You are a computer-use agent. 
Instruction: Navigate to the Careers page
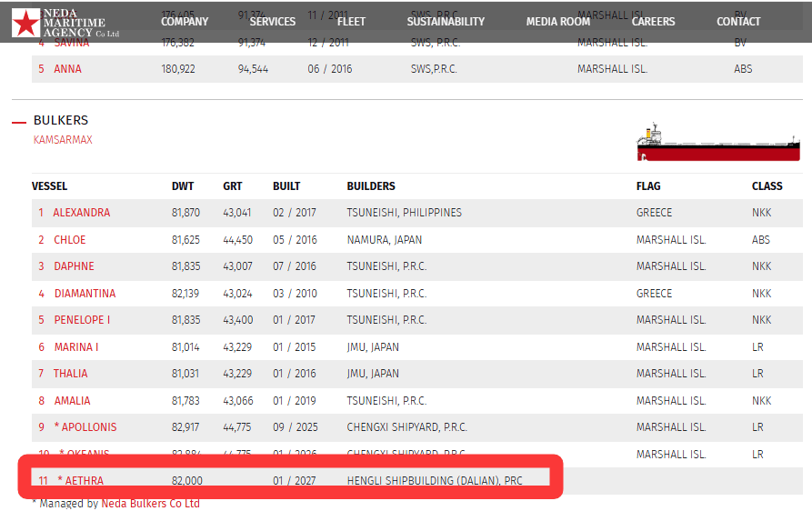[x=654, y=22]
